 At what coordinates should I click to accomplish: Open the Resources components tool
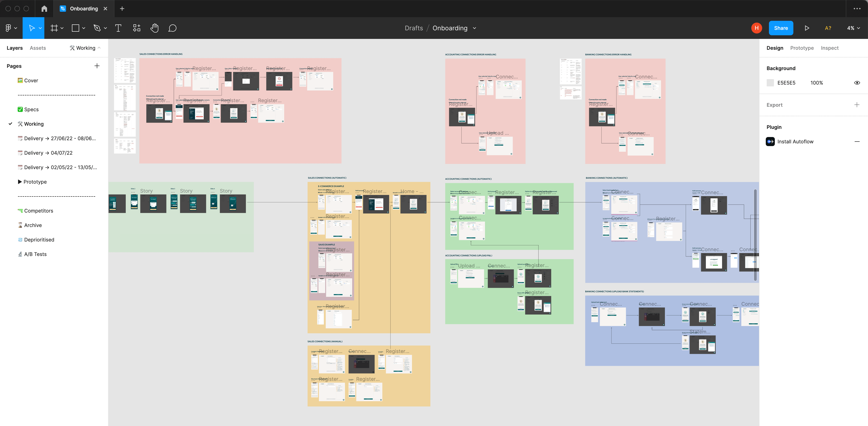(136, 28)
